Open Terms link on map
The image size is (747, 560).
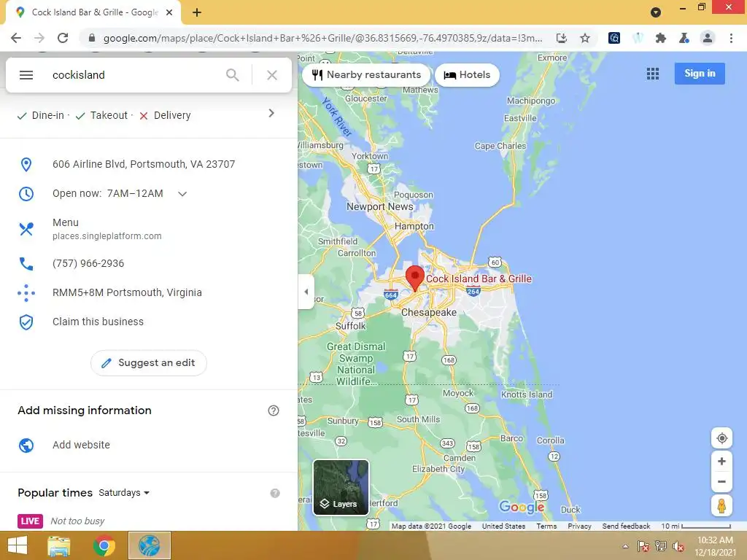[x=546, y=526]
